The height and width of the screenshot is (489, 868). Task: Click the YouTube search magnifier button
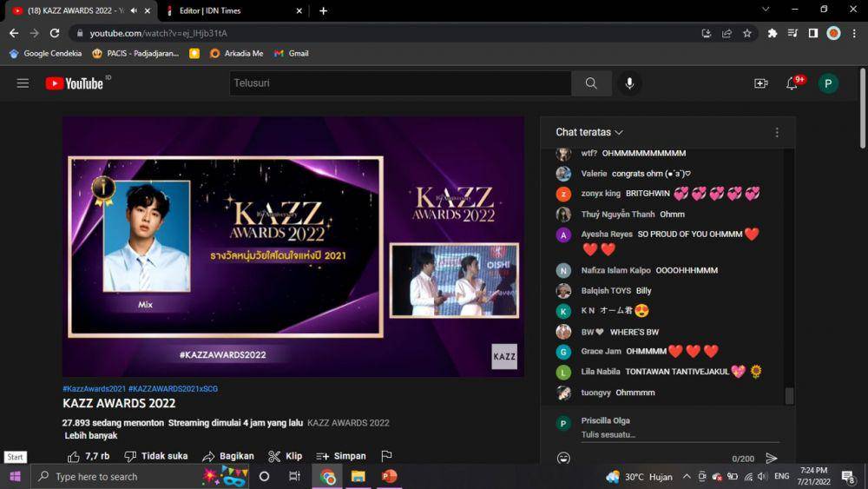tap(591, 83)
